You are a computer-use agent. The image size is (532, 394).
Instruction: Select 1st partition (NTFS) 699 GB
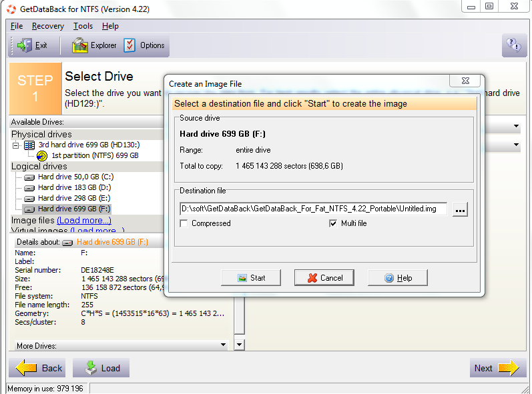(x=95, y=155)
